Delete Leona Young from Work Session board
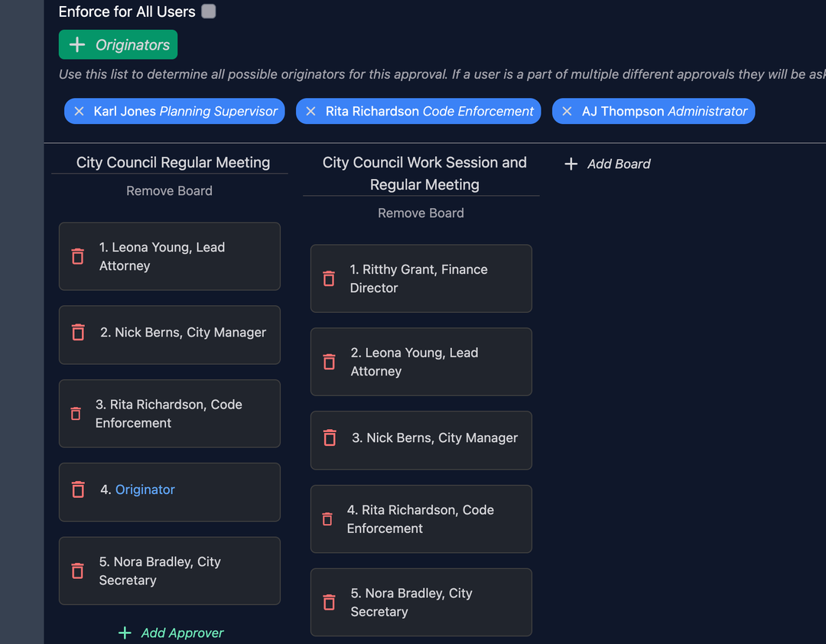The width and height of the screenshot is (826, 644). 329,362
